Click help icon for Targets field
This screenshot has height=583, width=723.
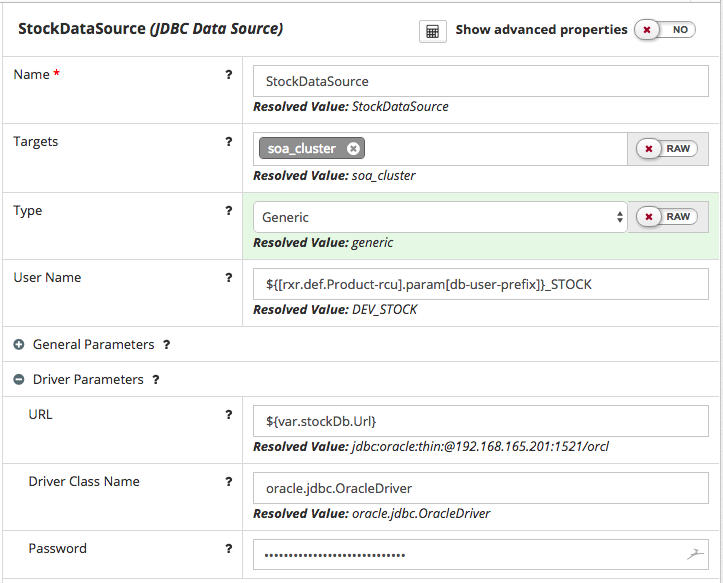click(x=229, y=142)
